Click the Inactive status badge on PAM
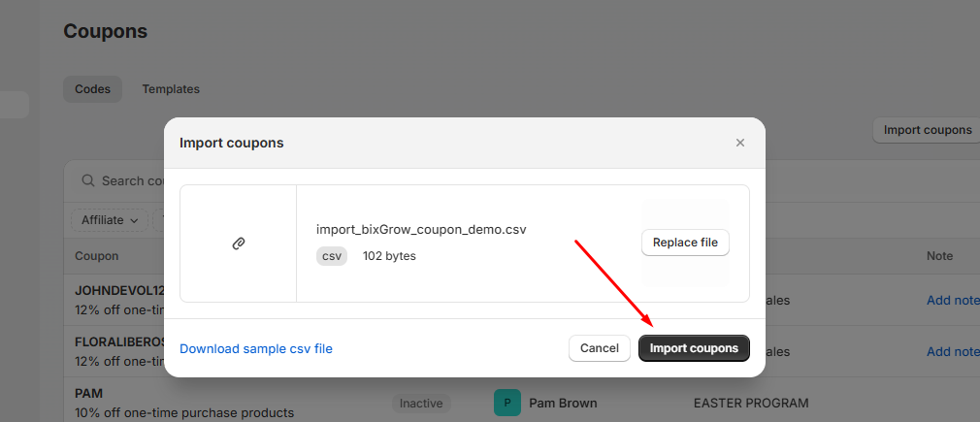 (x=421, y=403)
